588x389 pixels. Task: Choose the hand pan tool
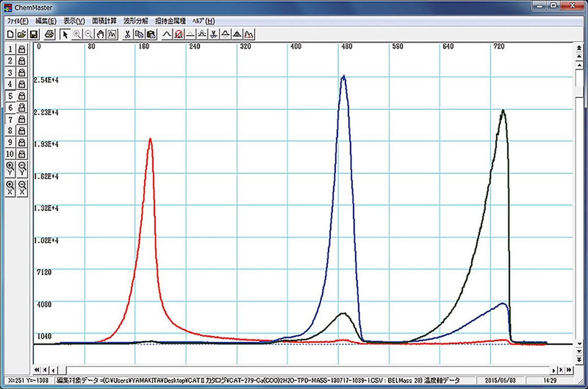[x=100, y=34]
